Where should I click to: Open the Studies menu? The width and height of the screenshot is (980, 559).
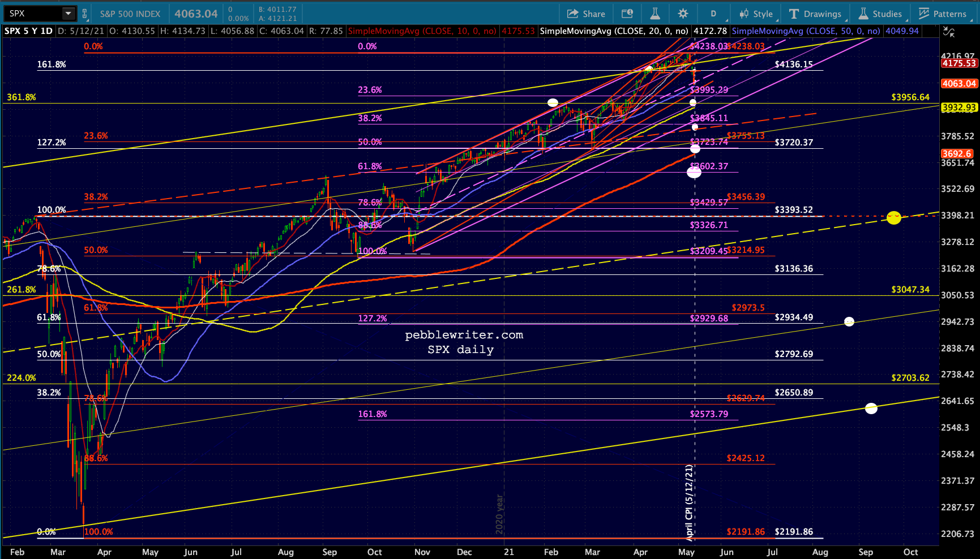coord(880,14)
